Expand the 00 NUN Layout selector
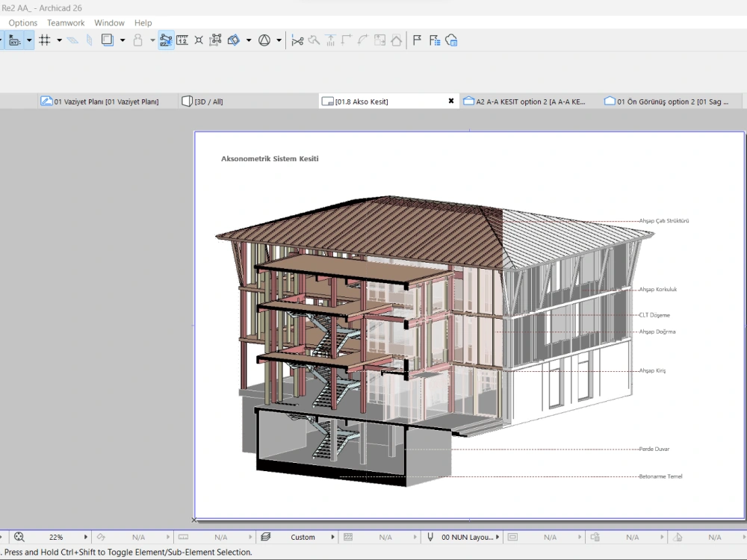747x560 pixels. click(499, 536)
